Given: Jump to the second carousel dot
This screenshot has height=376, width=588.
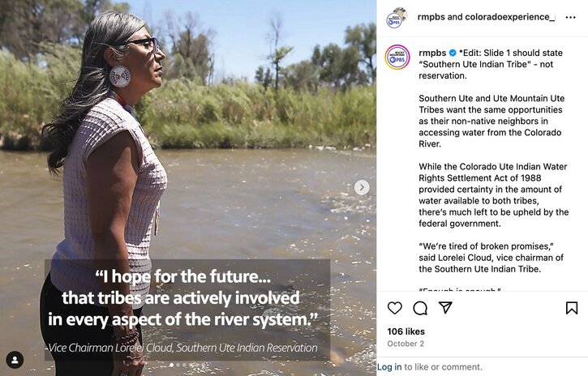Looking at the screenshot, I should [x=178, y=365].
